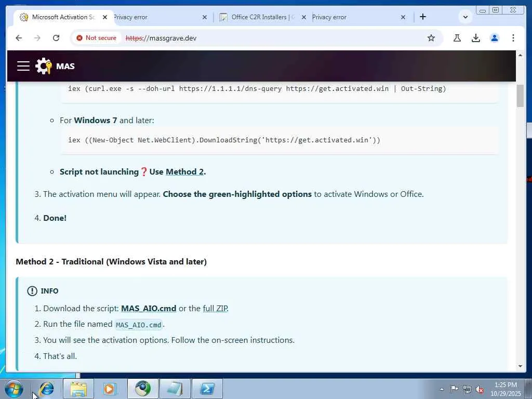Click the MAS site title
Screen dimensions: 532x399
coord(65,66)
